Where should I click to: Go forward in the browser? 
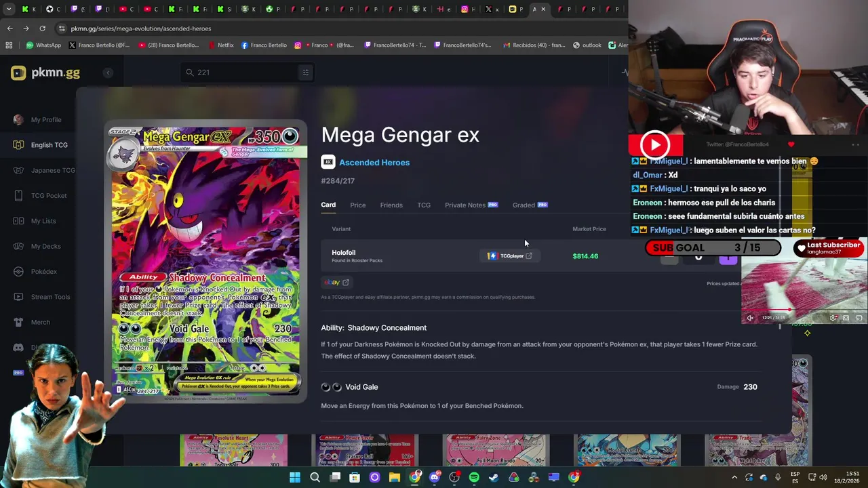[x=26, y=28]
